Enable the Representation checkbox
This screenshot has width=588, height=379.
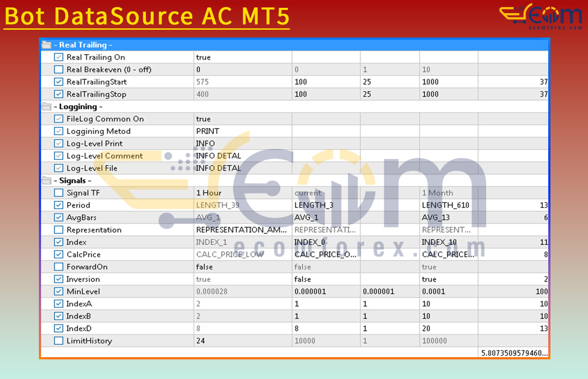click(59, 230)
